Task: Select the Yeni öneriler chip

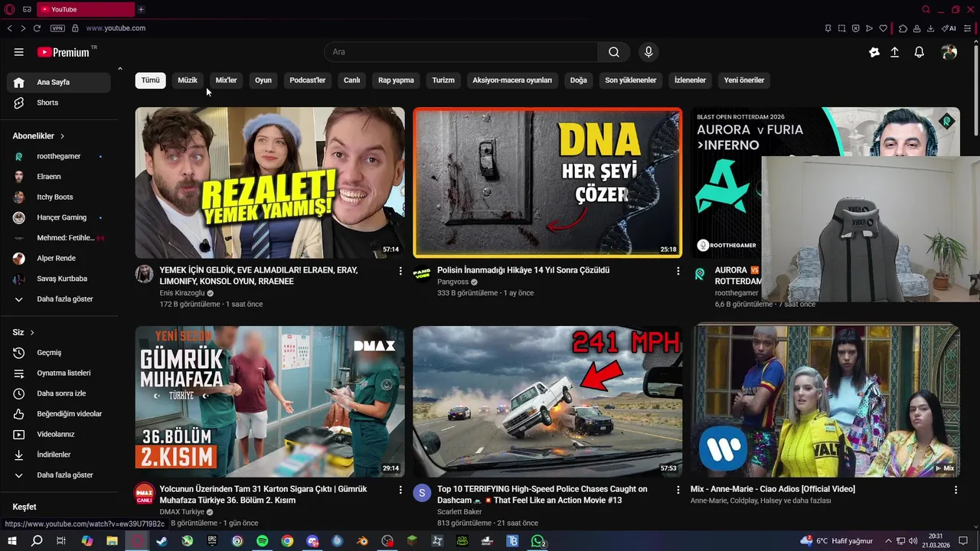Action: (x=744, y=80)
